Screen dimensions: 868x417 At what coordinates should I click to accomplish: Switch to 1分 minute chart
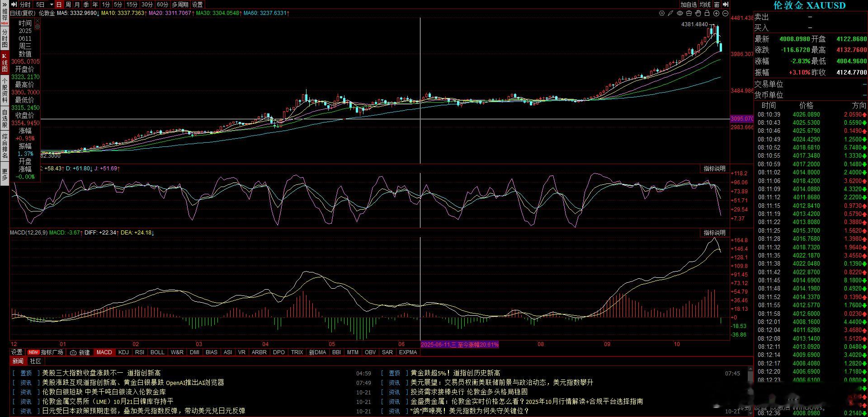pos(106,5)
